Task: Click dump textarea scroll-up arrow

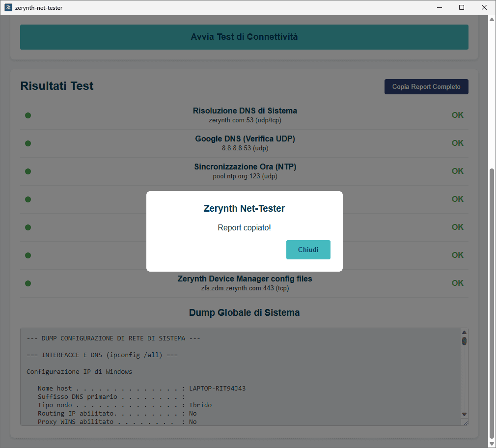Action: [x=464, y=332]
